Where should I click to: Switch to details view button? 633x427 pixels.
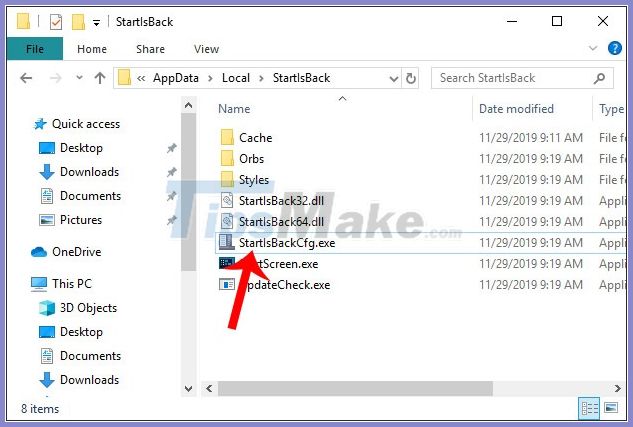[589, 408]
